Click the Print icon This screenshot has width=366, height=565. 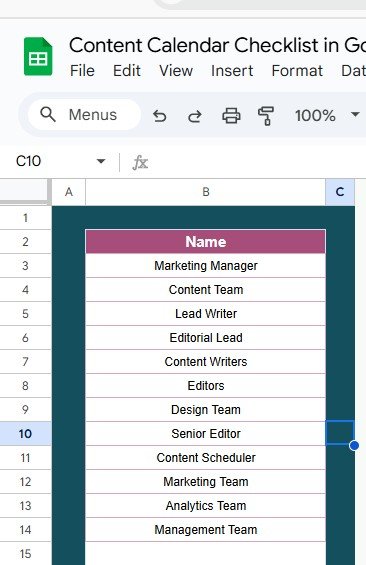pos(231,116)
